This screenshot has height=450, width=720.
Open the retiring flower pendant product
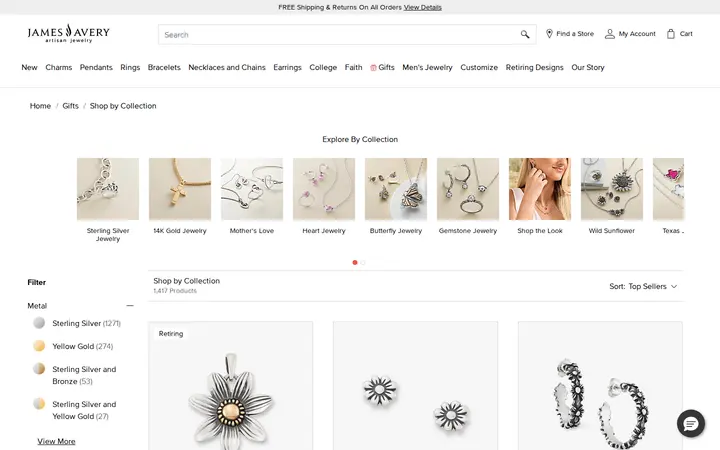click(x=231, y=386)
